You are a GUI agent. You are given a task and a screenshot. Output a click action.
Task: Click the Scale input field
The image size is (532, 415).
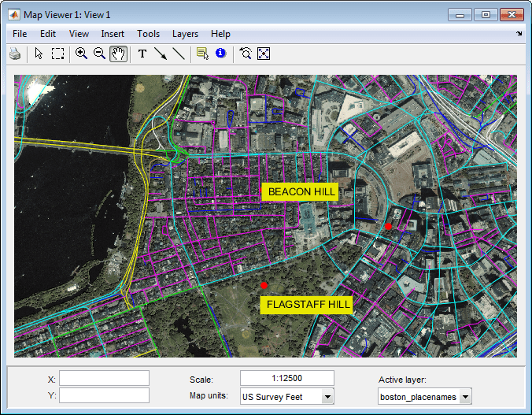[x=286, y=378]
